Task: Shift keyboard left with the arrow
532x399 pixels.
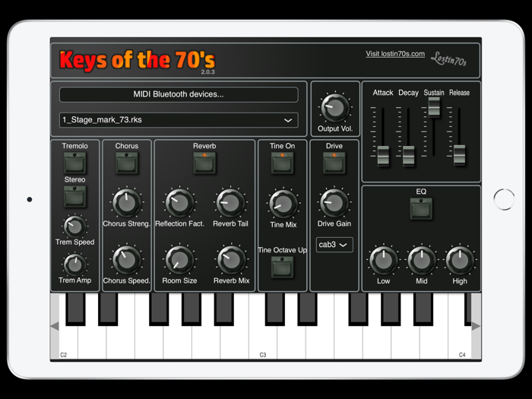Action: tap(55, 326)
